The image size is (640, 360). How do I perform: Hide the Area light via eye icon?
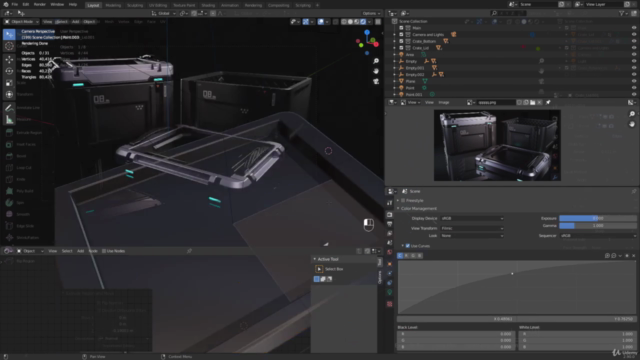pos(634,54)
